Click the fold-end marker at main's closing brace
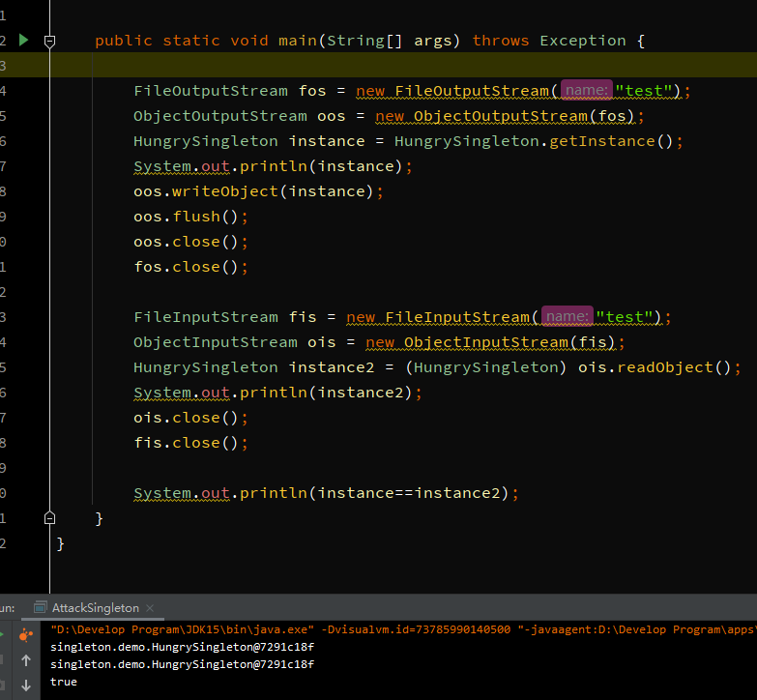 [49, 518]
